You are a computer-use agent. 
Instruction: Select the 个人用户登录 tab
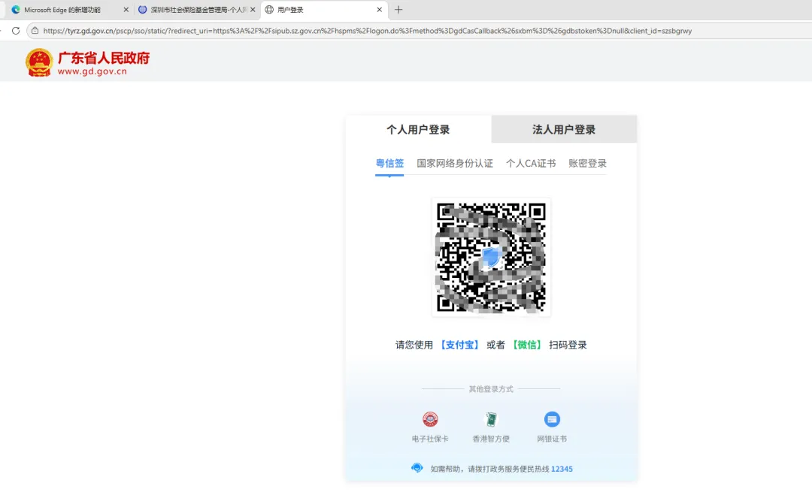pyautogui.click(x=419, y=129)
